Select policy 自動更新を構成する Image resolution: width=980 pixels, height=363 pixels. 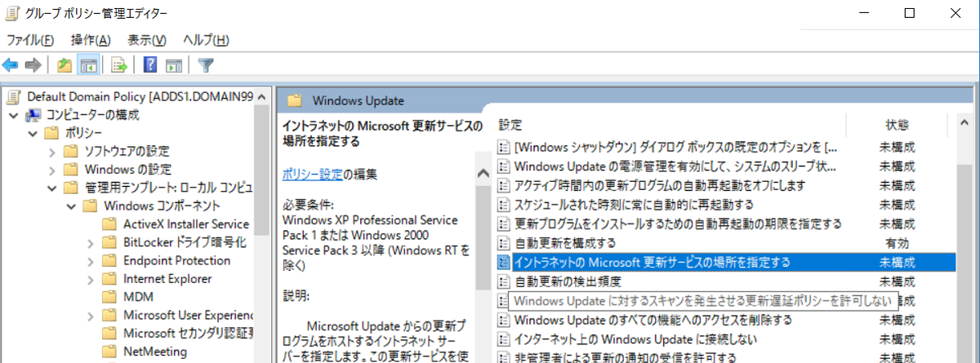pyautogui.click(x=565, y=243)
